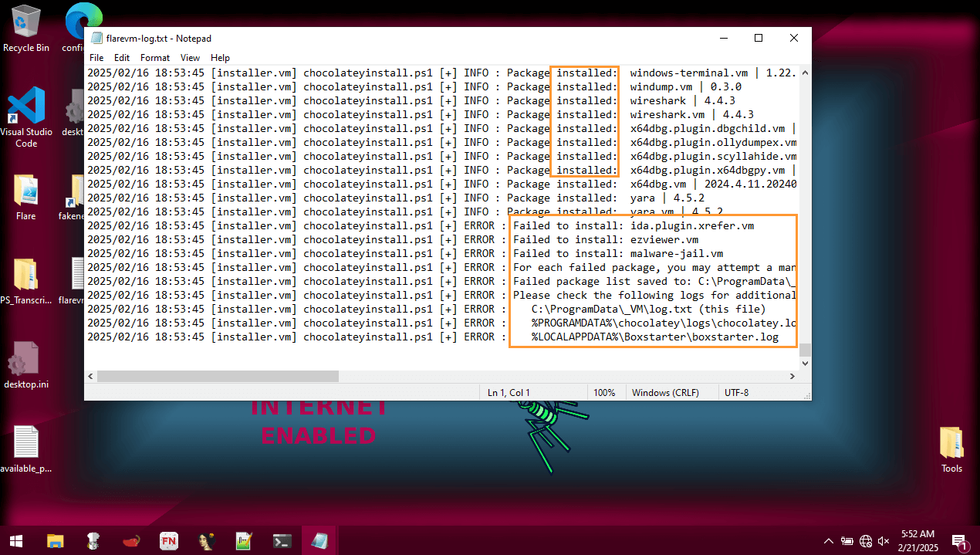This screenshot has width=980, height=555.
Task: Show hidden system tray icons chevron
Action: (x=829, y=541)
